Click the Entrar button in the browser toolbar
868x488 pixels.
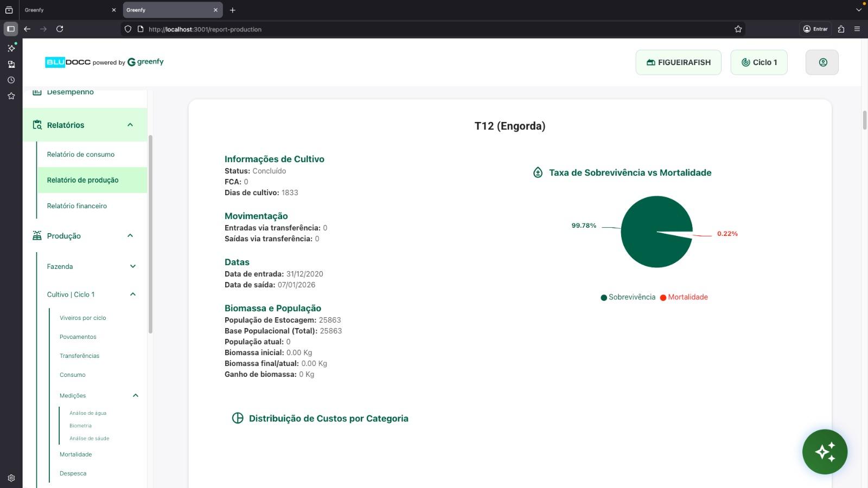(x=816, y=29)
